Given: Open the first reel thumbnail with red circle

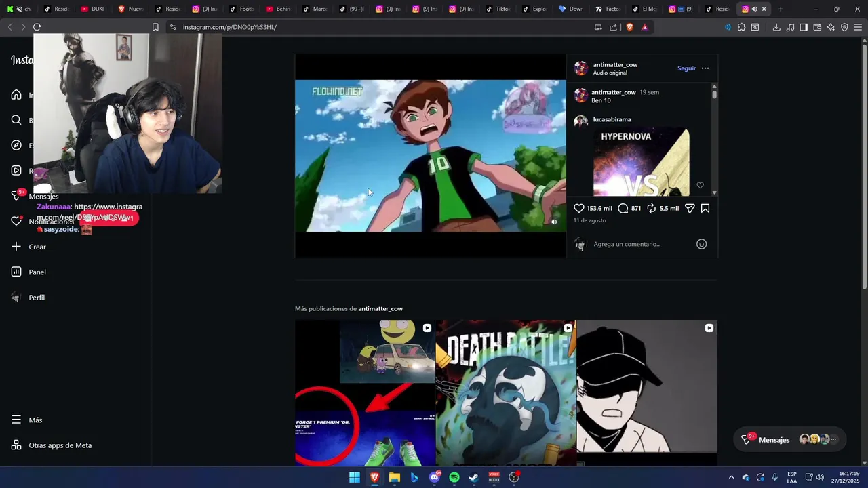Looking at the screenshot, I should [365, 392].
